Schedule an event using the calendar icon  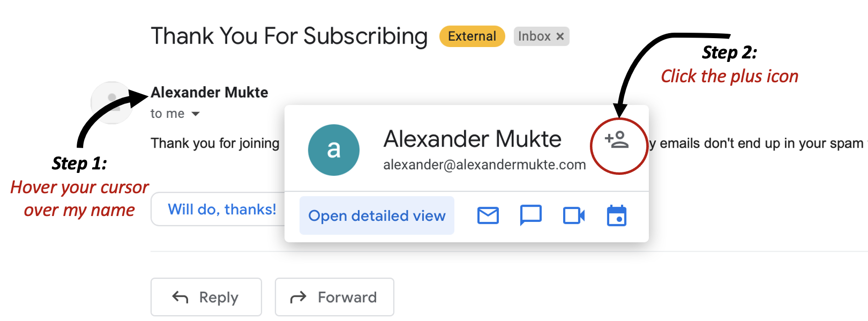point(617,215)
